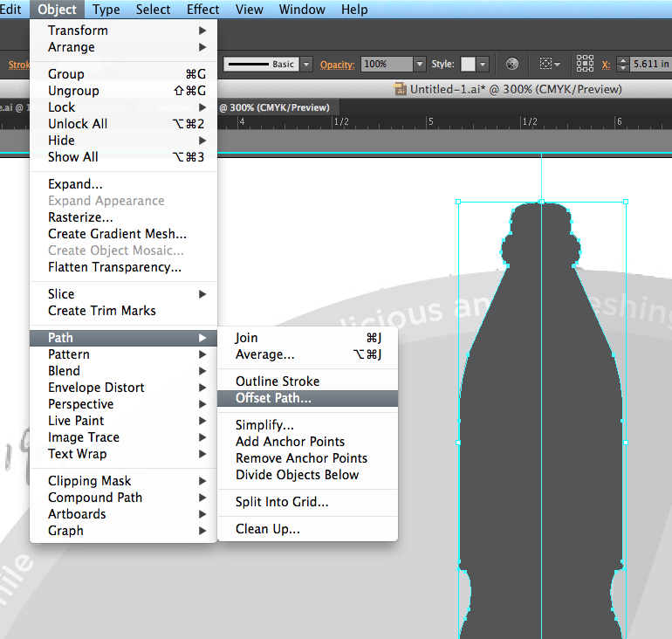The image size is (672, 639).
Task: Click the X value field 5.611 in
Action: (650, 65)
